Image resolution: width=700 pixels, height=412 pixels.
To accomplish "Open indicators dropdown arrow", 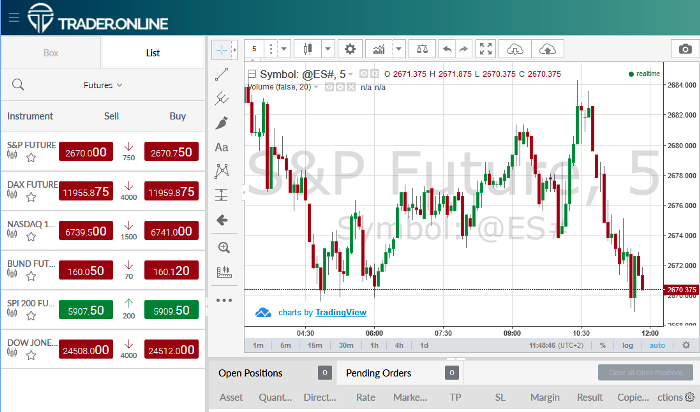I will coord(399,49).
